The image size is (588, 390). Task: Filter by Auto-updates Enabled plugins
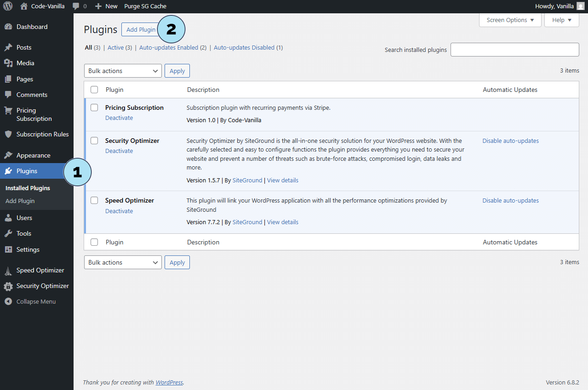(x=168, y=48)
